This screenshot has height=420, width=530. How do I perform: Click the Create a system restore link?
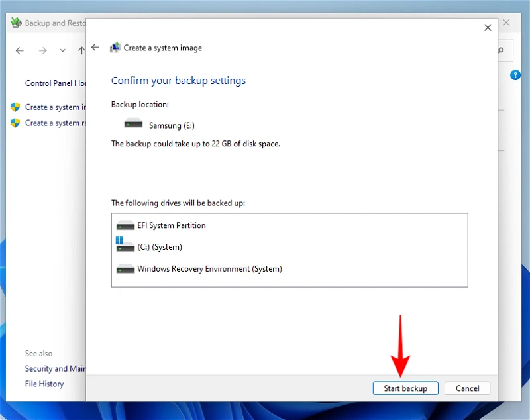point(50,123)
